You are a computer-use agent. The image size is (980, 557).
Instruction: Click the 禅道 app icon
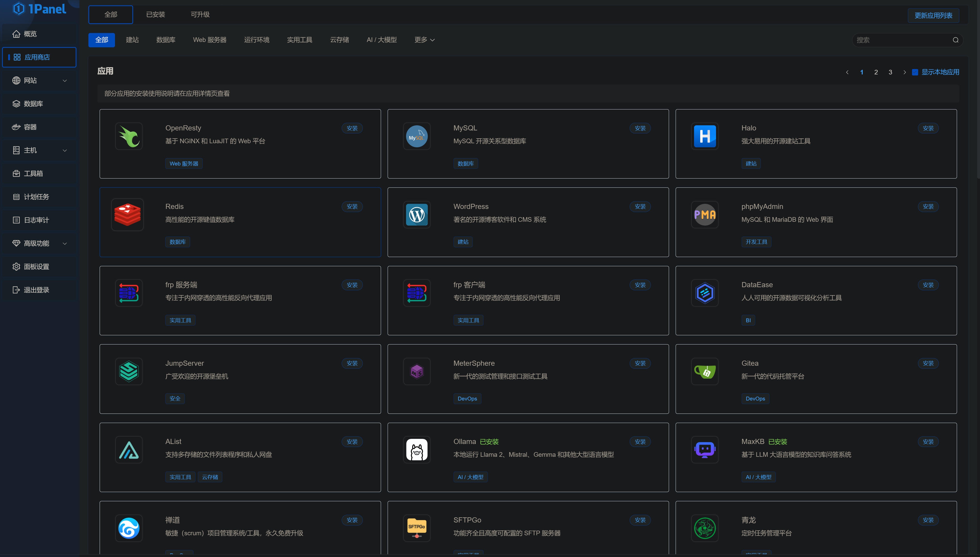click(x=129, y=528)
